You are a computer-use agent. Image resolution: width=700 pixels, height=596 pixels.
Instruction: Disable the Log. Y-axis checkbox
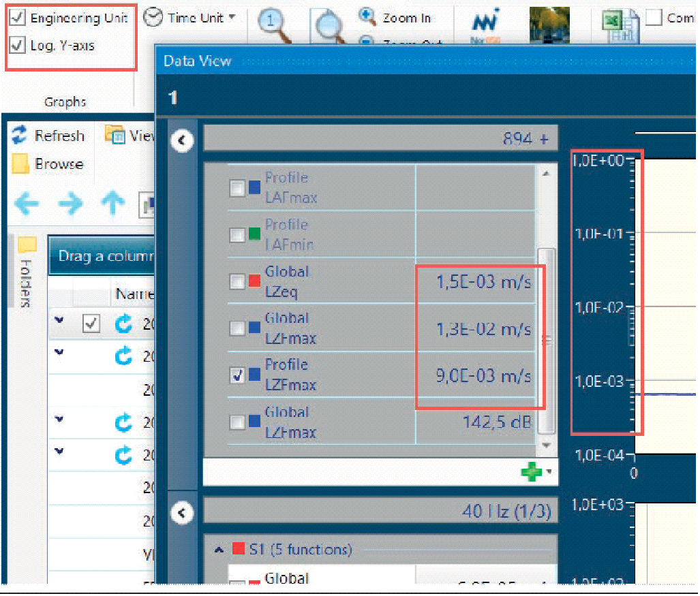pos(18,46)
